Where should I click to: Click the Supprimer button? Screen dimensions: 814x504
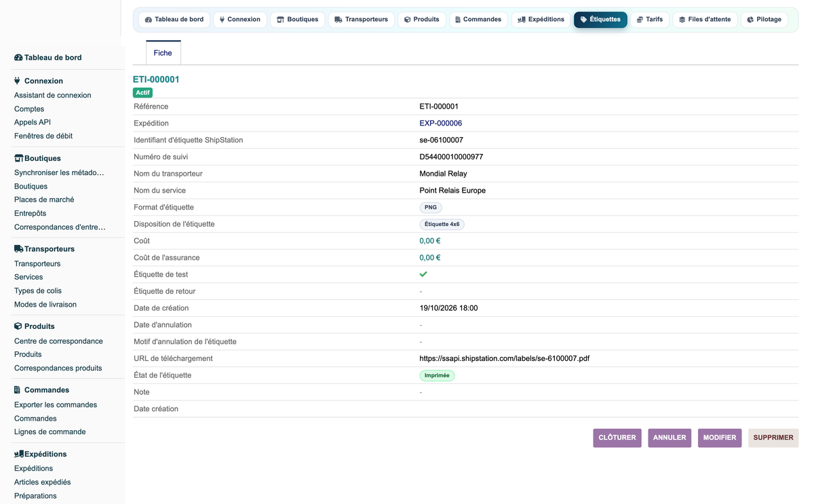[773, 438]
